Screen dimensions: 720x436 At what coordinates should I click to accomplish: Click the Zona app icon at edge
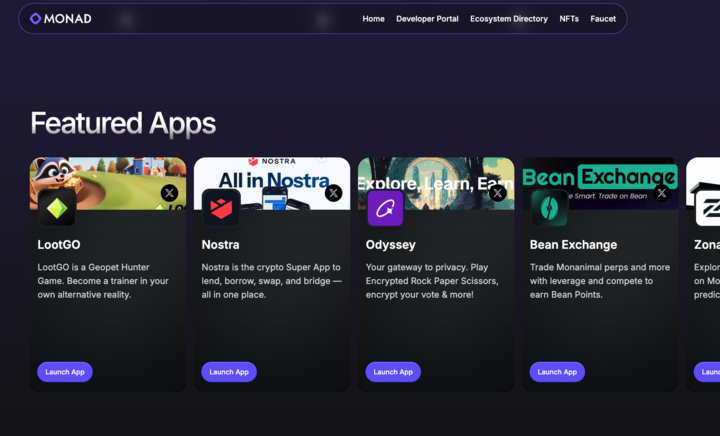tap(708, 208)
